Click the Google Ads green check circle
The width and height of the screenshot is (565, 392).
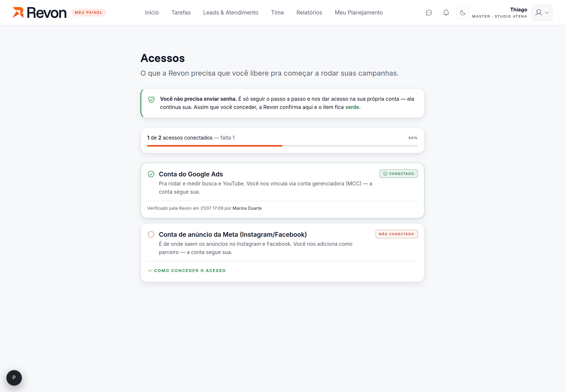tap(151, 174)
